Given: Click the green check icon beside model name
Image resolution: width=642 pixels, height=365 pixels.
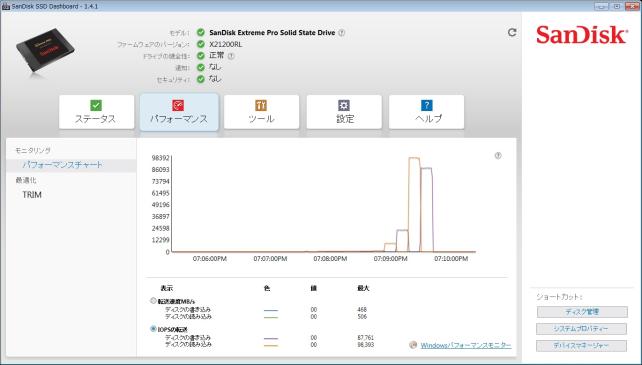Looking at the screenshot, I should tap(201, 32).
